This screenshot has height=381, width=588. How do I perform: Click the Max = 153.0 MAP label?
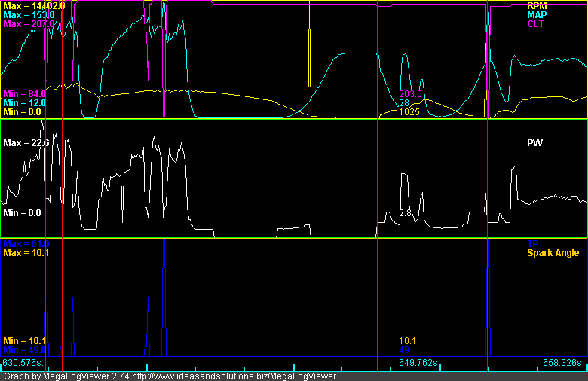click(29, 14)
